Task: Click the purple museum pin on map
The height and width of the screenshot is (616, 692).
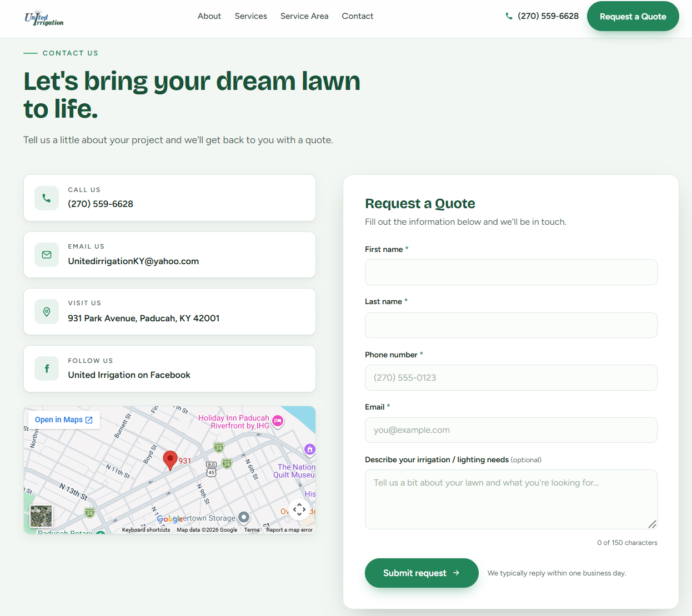Action: click(x=310, y=449)
